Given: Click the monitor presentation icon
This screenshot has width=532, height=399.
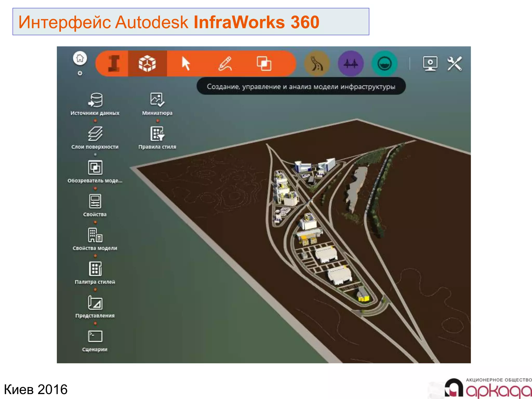Looking at the screenshot, I should [x=430, y=63].
